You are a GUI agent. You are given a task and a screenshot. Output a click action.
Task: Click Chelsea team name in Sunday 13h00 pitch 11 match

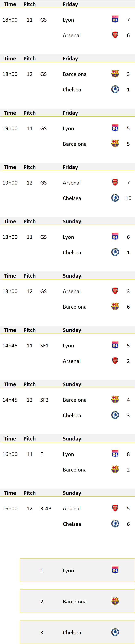72,252
